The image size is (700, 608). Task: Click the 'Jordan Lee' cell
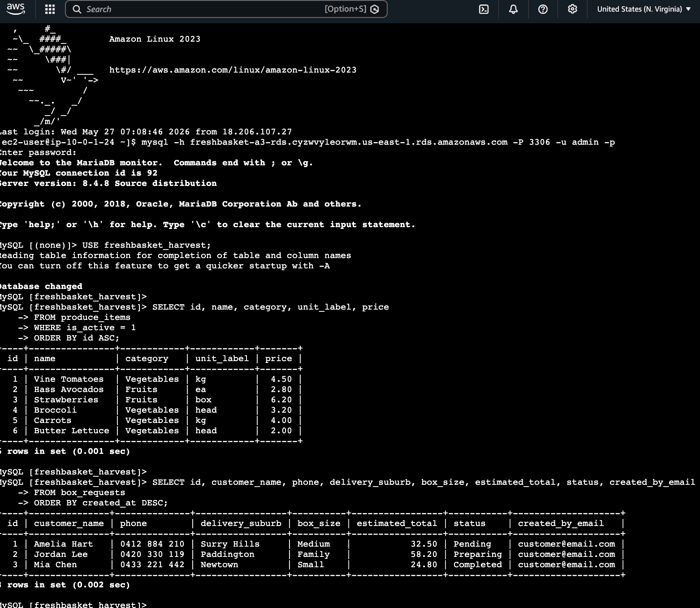tap(60, 554)
